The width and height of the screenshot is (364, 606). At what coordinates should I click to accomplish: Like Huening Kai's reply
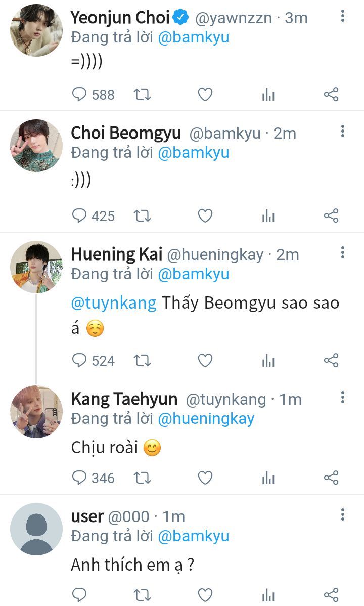click(x=205, y=361)
